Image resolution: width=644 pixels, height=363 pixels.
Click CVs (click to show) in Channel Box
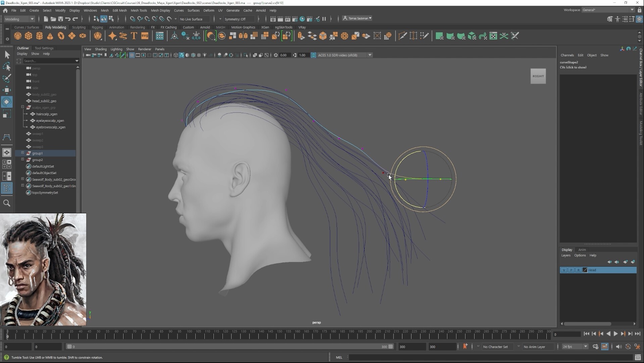tap(574, 67)
